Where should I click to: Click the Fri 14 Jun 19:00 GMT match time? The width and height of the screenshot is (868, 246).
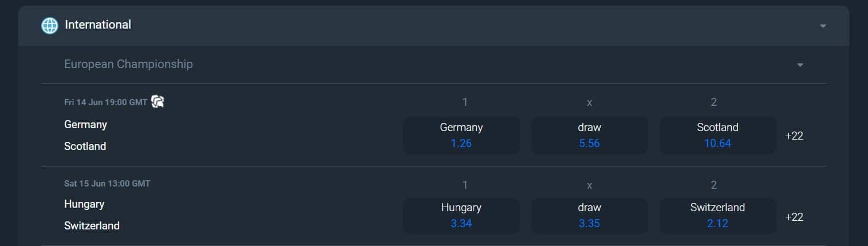pyautogui.click(x=106, y=102)
